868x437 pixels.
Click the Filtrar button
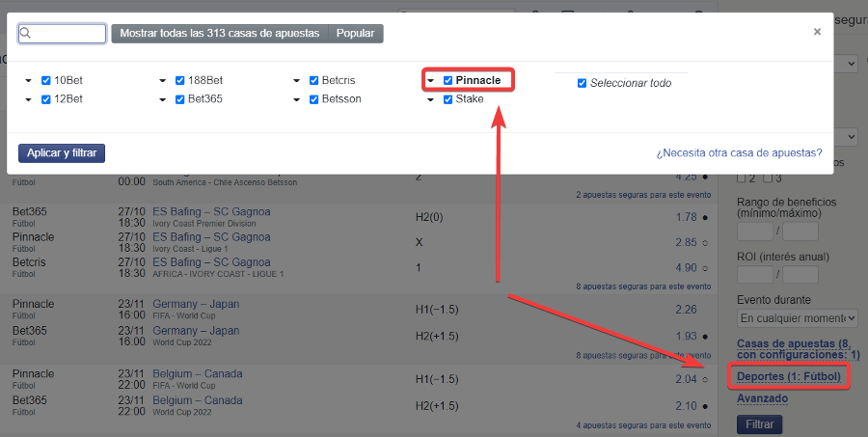pyautogui.click(x=759, y=424)
